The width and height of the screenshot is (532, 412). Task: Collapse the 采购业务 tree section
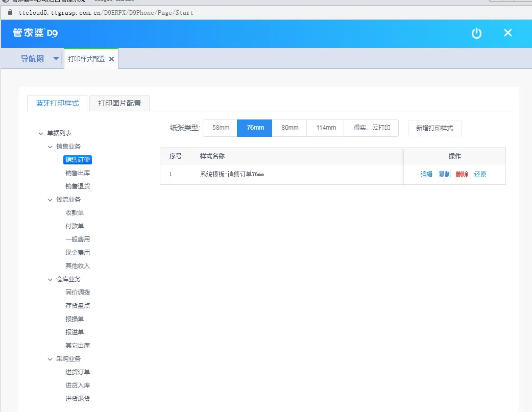coord(50,358)
